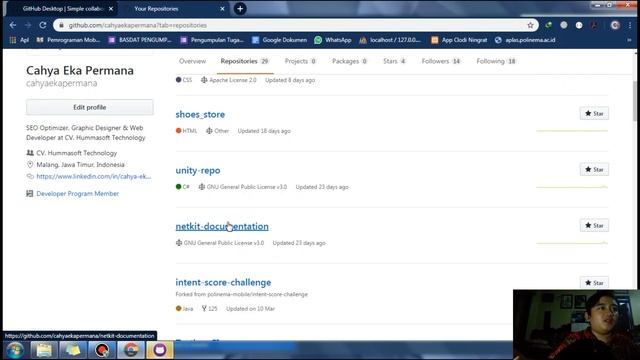The height and width of the screenshot is (360, 640).
Task: Open the Pengumpulan Tuga bookmark
Action: 212,40
